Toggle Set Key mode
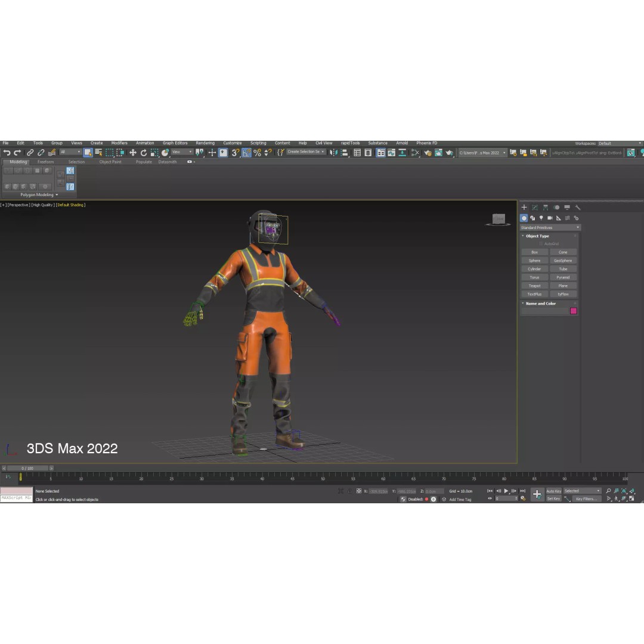644x644 pixels. tap(553, 499)
